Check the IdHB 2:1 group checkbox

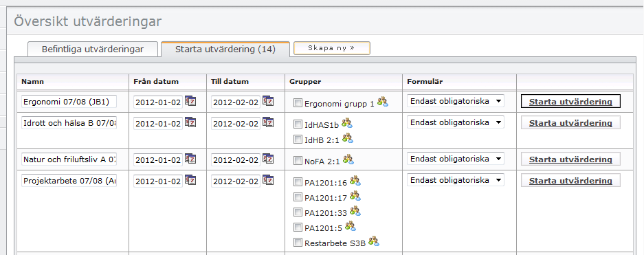point(298,140)
